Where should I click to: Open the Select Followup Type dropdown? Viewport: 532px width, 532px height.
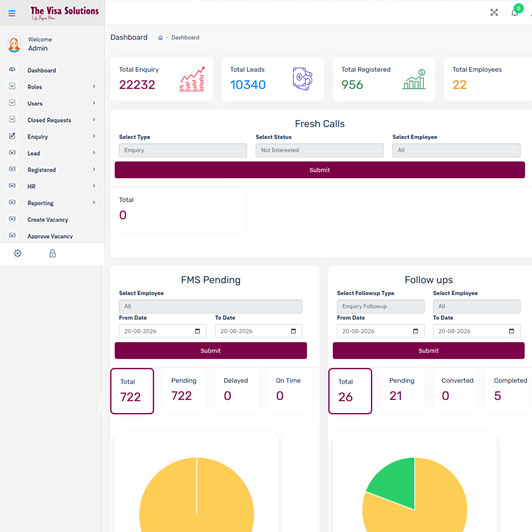tap(381, 306)
